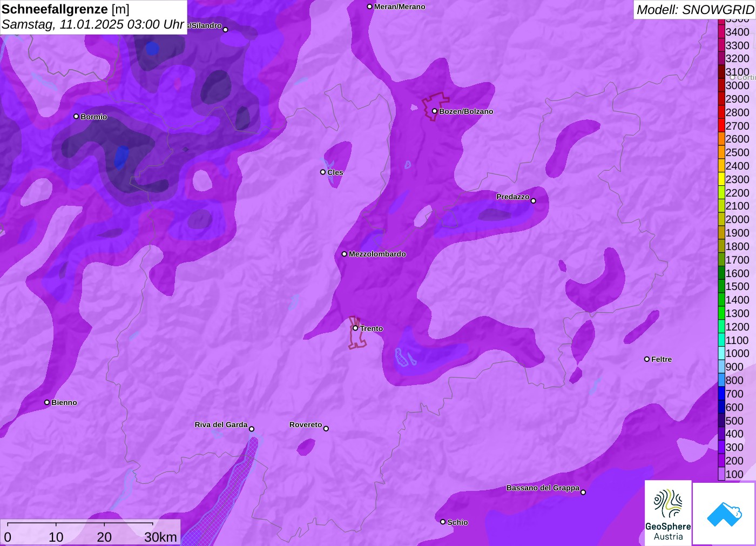
Task: Pick the yellow 2300 m legend swatch
Action: tap(721, 179)
